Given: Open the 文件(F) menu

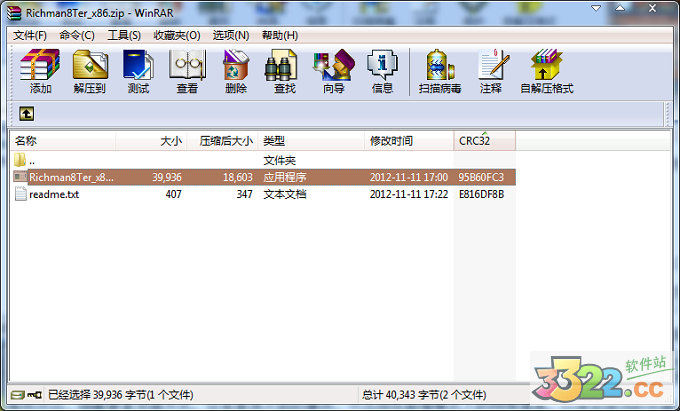Looking at the screenshot, I should pos(29,35).
